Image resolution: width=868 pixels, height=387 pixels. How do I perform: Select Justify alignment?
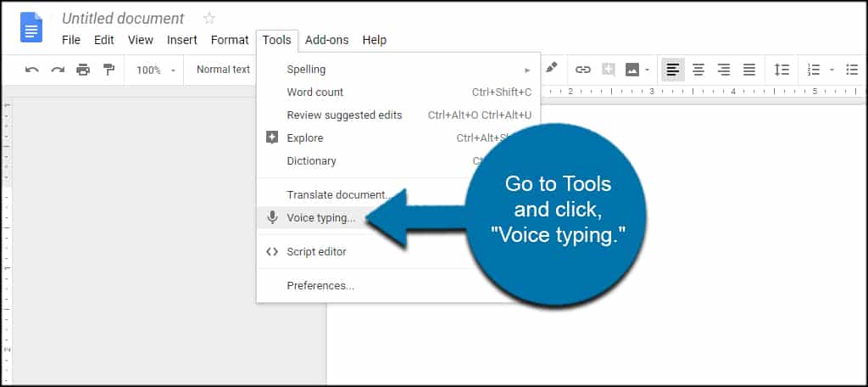click(x=749, y=70)
